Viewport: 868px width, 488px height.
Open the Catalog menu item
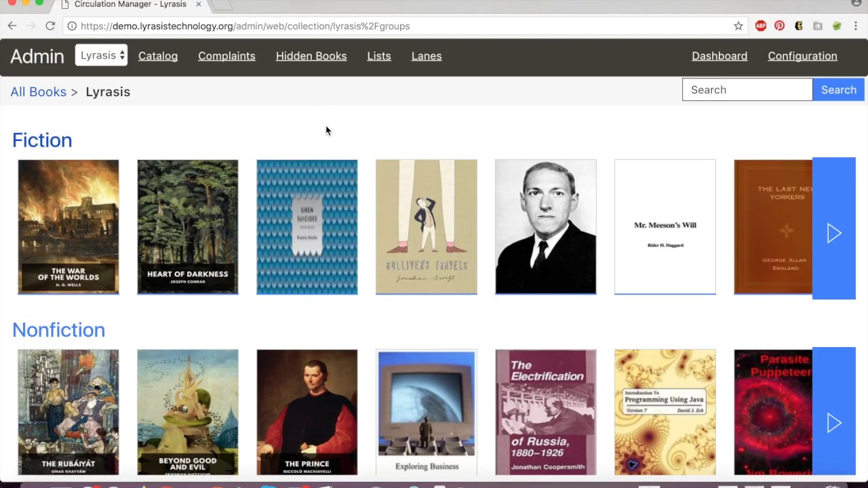pyautogui.click(x=158, y=56)
